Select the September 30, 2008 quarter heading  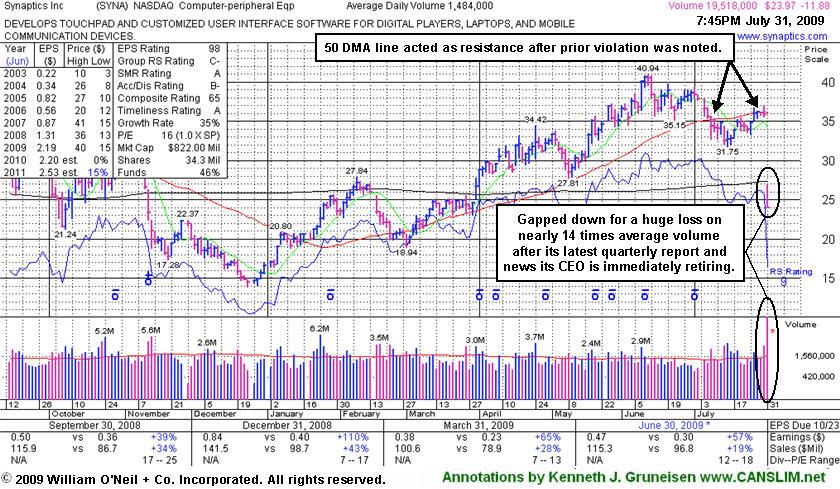click(x=95, y=425)
